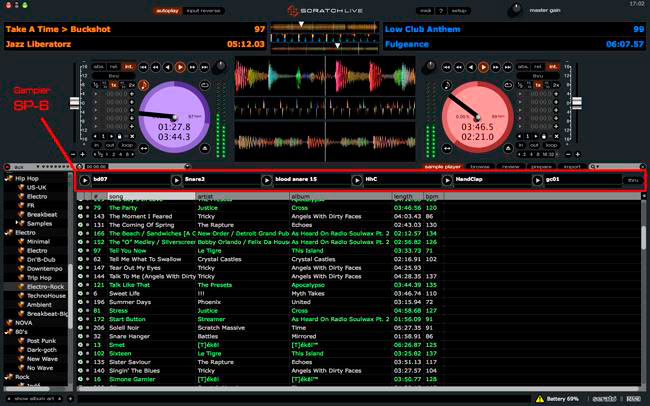Click the midi button
650x406 pixels.
click(425, 11)
